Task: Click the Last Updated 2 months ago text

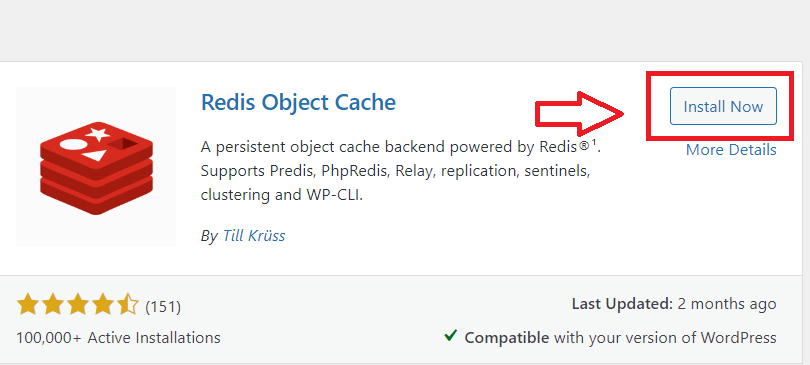Action: point(674,304)
